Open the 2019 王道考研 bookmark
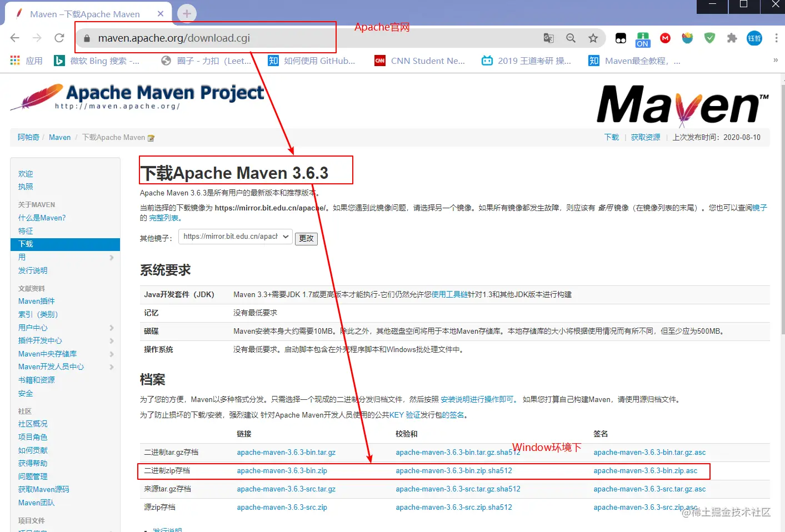The image size is (785, 532). pos(527,61)
